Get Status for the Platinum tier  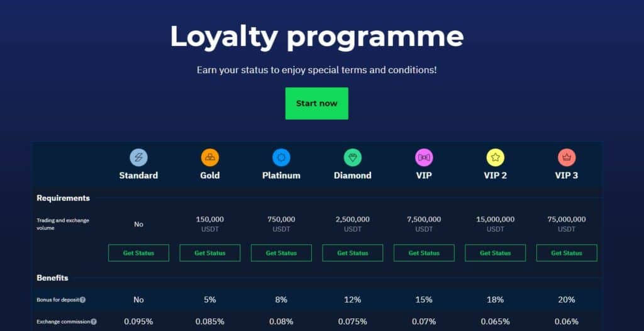(x=281, y=253)
